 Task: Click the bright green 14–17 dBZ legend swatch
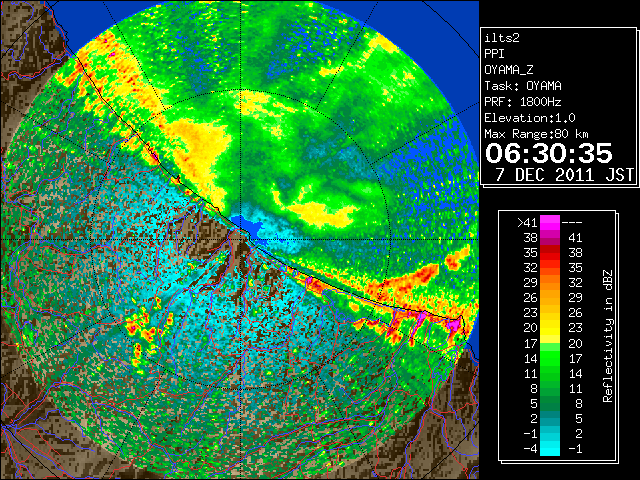click(x=550, y=358)
